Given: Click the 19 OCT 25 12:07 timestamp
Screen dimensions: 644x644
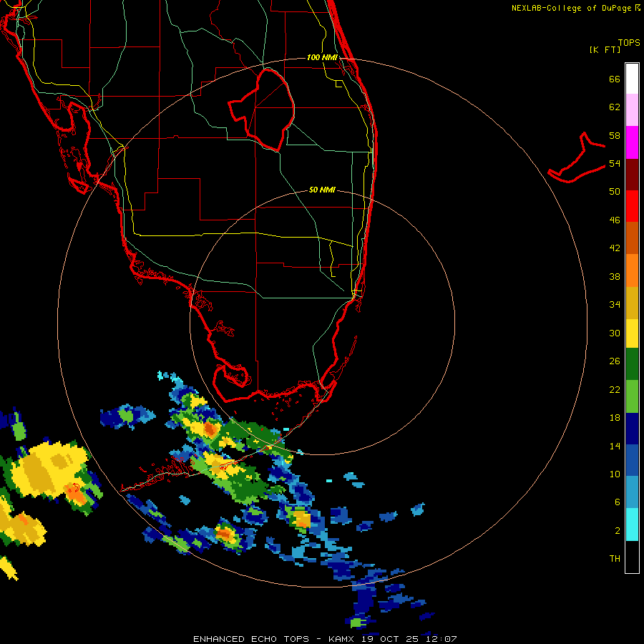Looking at the screenshot, I should tap(409, 639).
